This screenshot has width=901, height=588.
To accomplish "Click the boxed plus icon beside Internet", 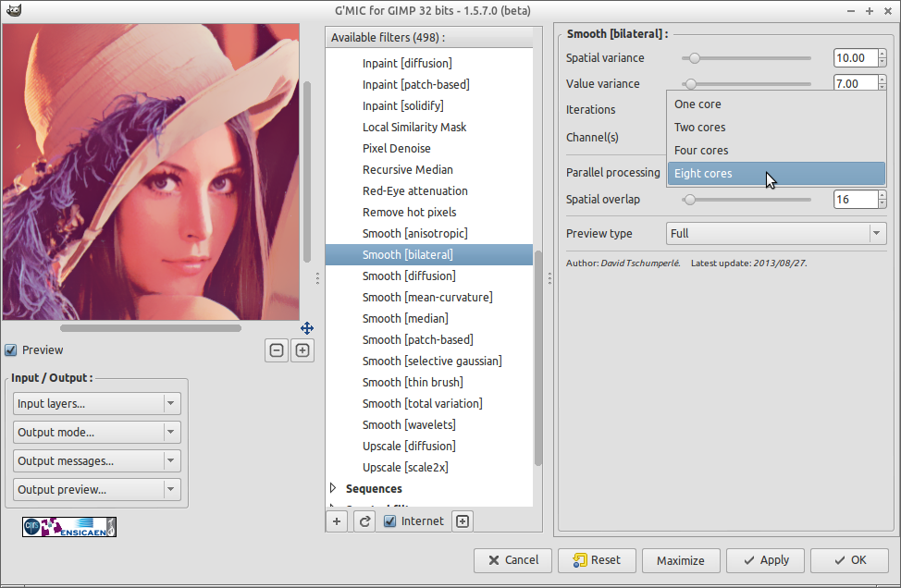I will click(x=463, y=521).
